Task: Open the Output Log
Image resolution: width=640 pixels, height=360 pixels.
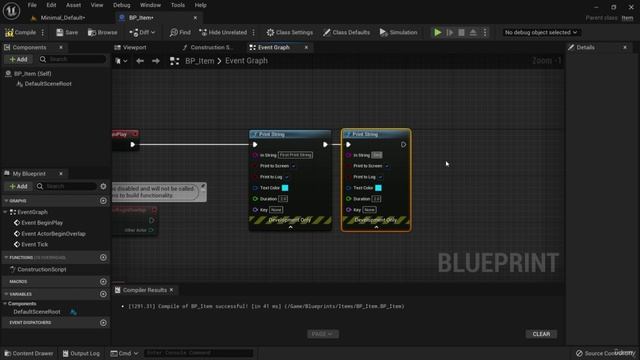Action: coord(81,353)
